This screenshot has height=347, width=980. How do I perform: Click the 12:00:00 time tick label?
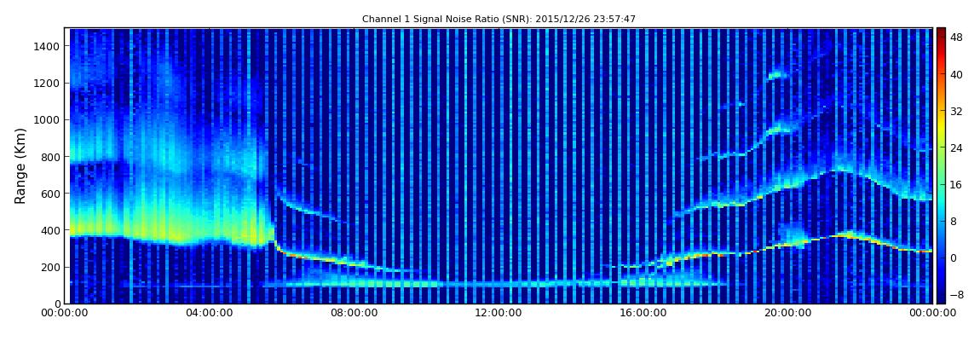click(x=499, y=313)
